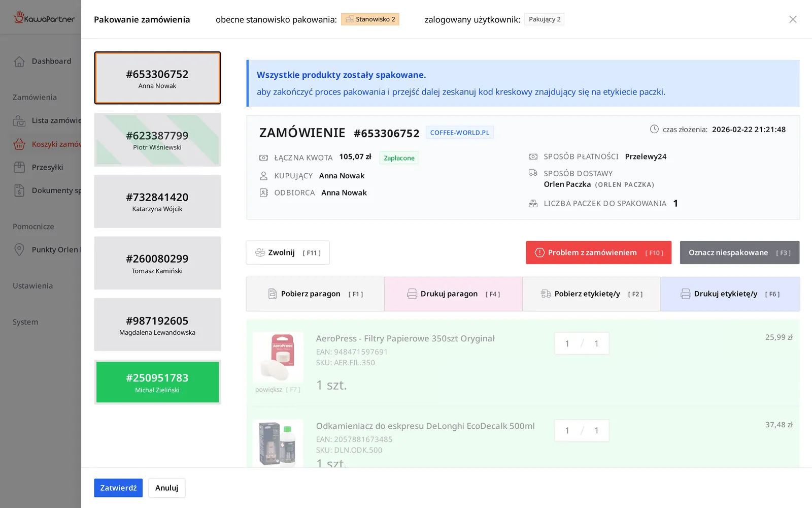Click the clock icon beside czas złożenia
The image size is (812, 508).
pyautogui.click(x=654, y=129)
